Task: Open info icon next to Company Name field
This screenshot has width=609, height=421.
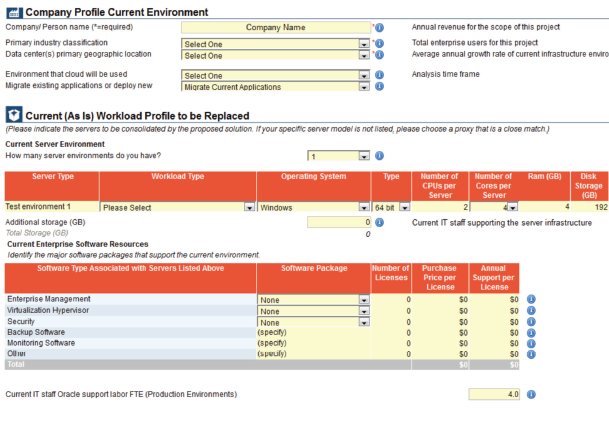Action: point(379,28)
